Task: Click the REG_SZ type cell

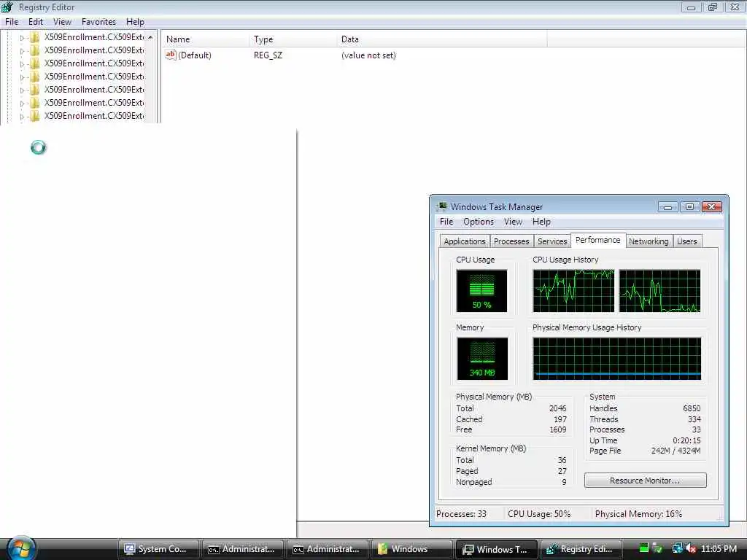Action: [x=268, y=55]
